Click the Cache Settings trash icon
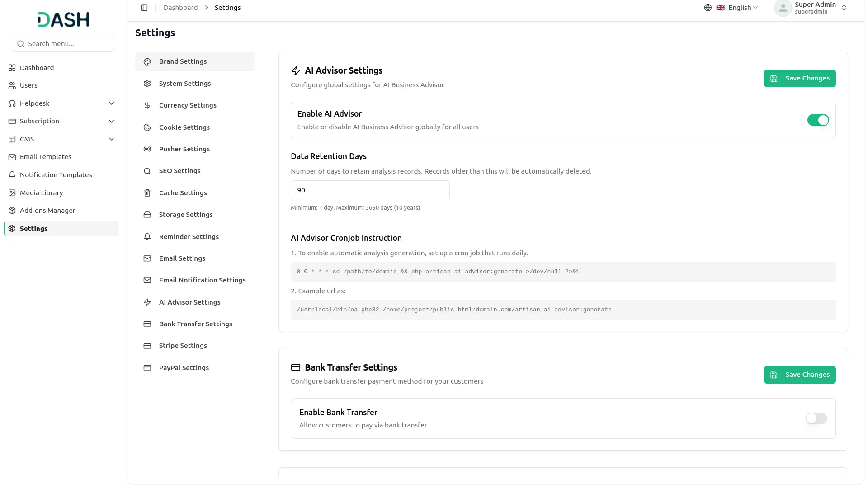The width and height of the screenshot is (868, 488). [147, 193]
